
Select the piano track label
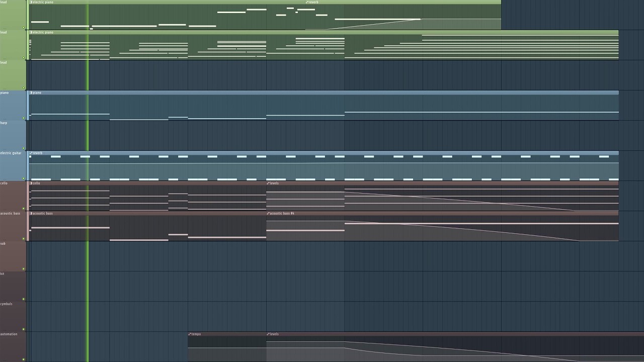tap(5, 93)
